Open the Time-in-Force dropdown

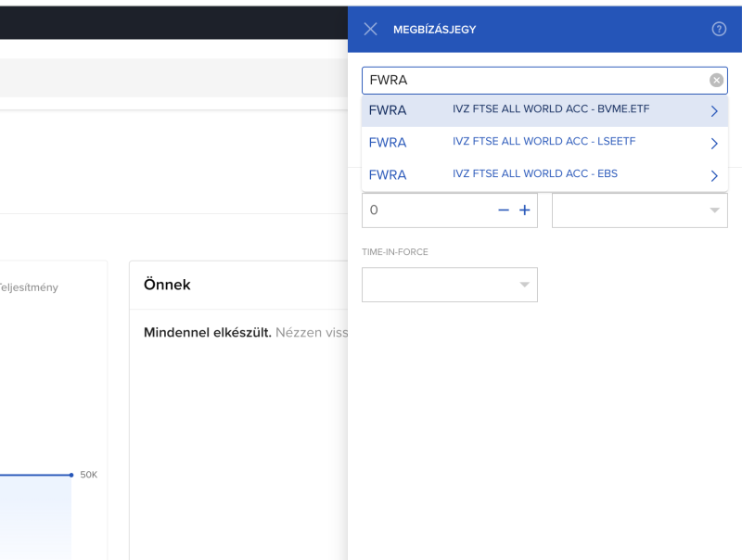tap(450, 285)
